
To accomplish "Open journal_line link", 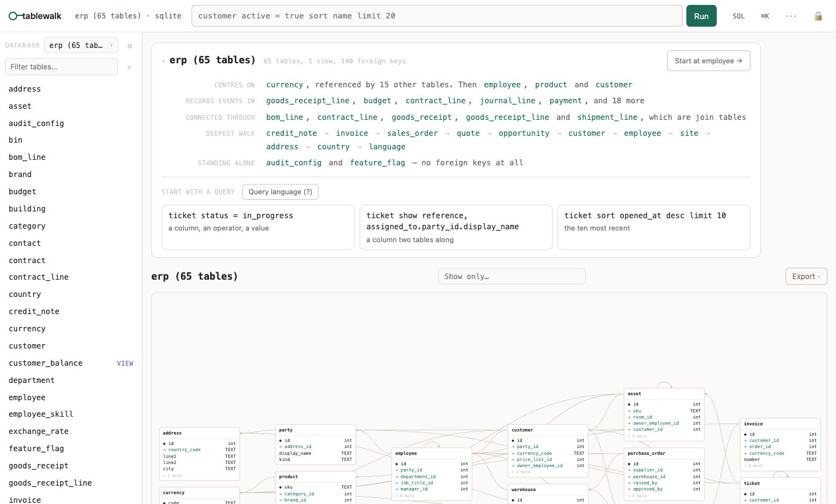I will point(508,101).
